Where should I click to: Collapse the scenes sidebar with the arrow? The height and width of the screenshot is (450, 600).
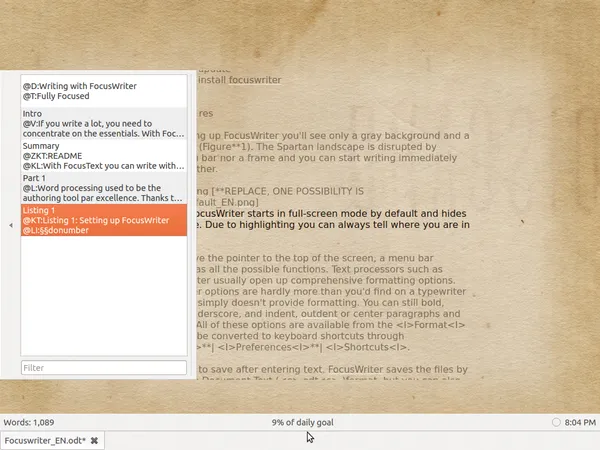point(11,225)
